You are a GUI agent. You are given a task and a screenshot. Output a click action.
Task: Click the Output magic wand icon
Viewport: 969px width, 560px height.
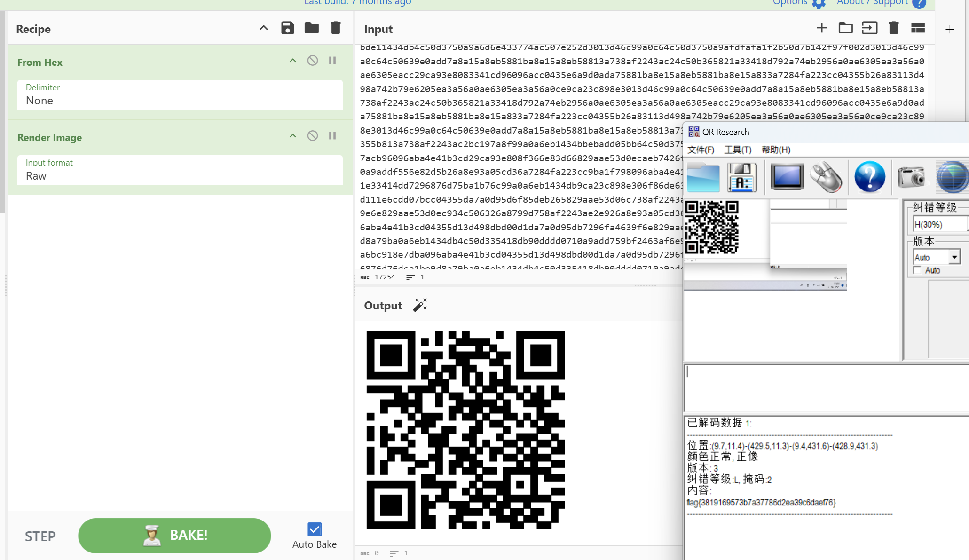pos(420,305)
